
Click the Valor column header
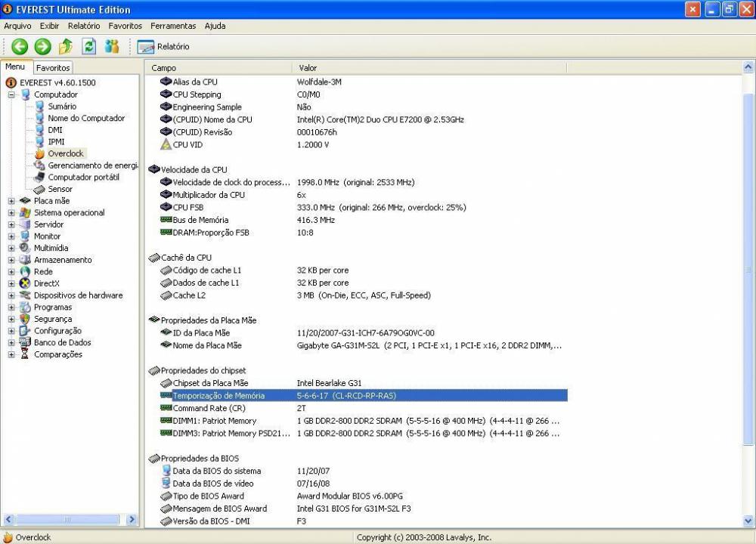click(308, 68)
